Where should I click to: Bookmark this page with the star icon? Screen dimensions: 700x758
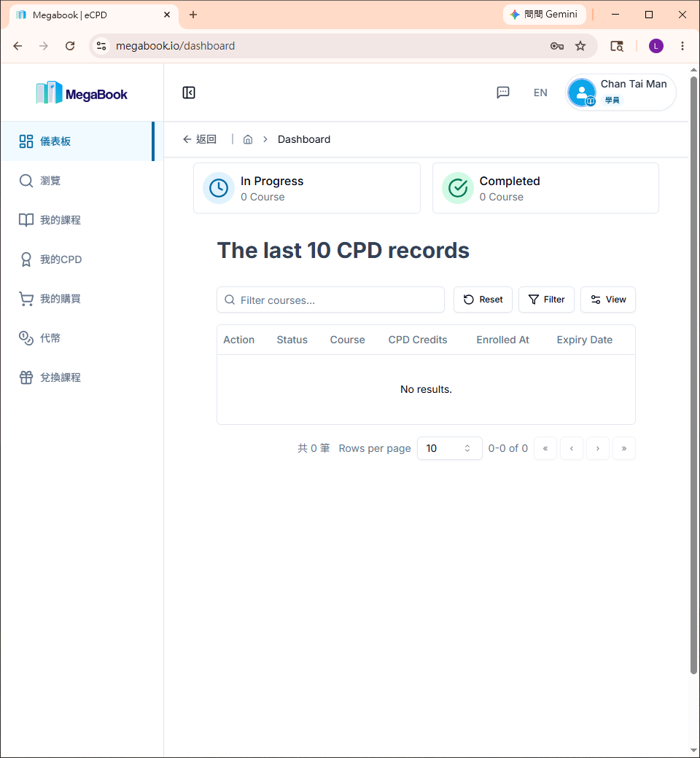tap(580, 46)
